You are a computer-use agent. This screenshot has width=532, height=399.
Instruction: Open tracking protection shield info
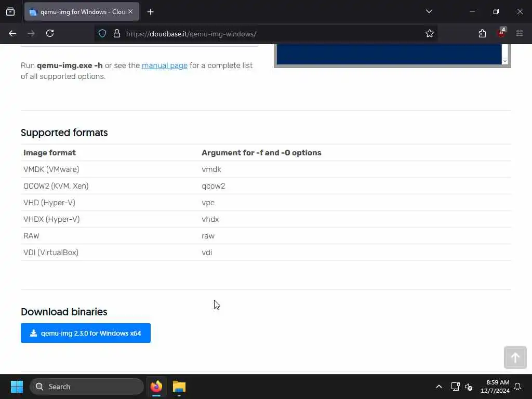click(102, 33)
